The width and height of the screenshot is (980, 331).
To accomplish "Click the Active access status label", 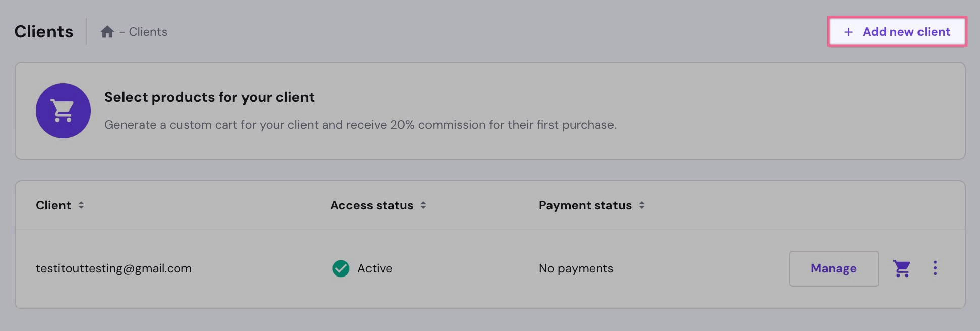I will (375, 268).
